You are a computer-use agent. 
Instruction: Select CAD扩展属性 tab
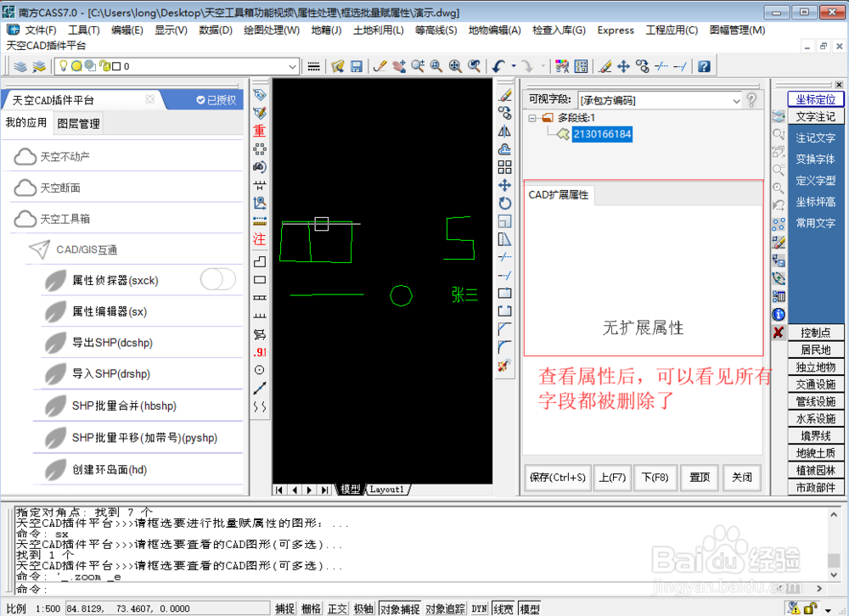559,195
